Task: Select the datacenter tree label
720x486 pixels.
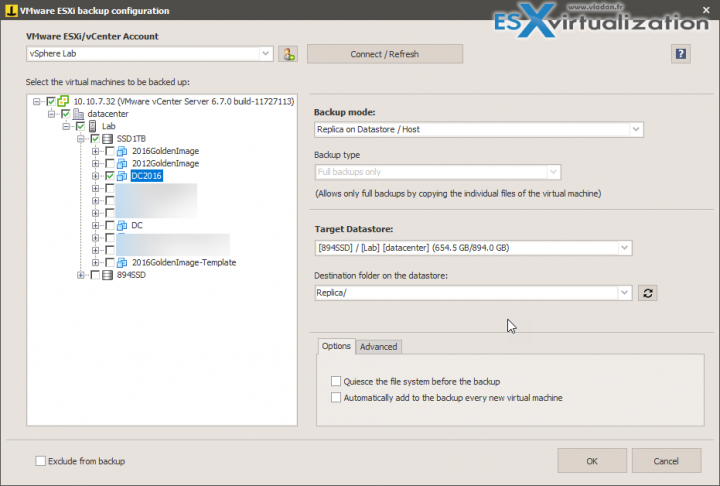Action: [108, 113]
